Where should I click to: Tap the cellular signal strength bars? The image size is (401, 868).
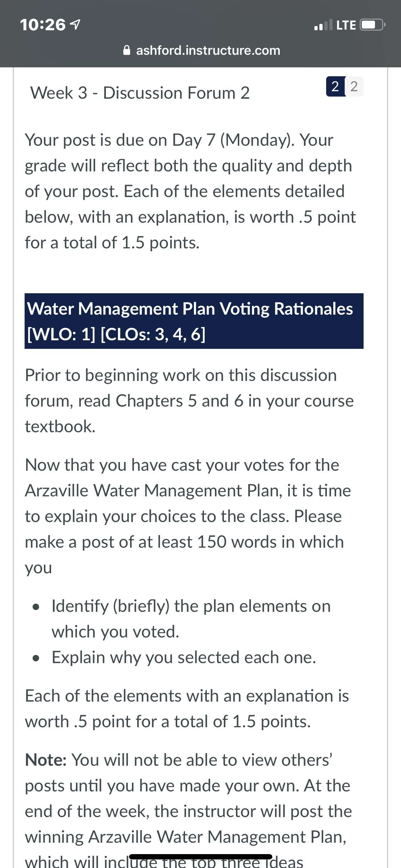tap(323, 25)
